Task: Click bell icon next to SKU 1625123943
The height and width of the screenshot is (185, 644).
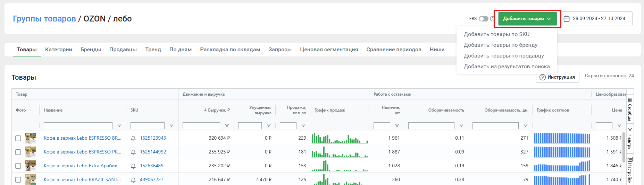Action: [x=133, y=138]
